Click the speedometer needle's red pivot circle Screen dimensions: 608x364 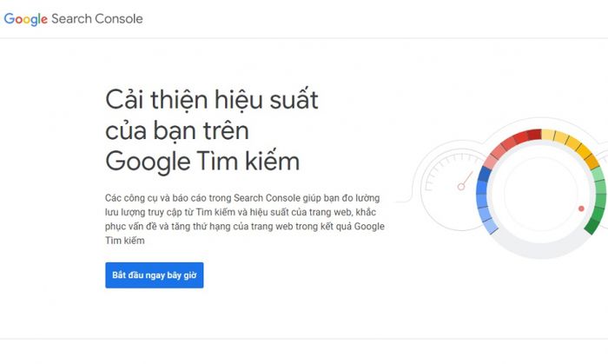(461, 187)
